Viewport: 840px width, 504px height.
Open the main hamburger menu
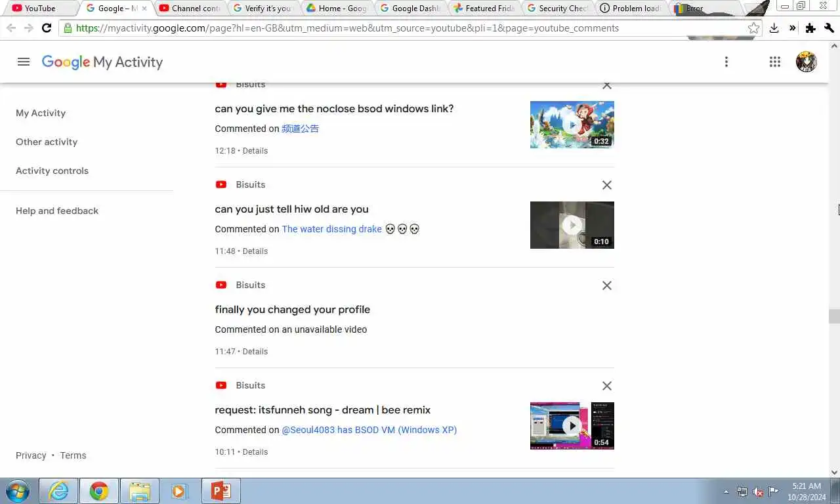click(24, 62)
